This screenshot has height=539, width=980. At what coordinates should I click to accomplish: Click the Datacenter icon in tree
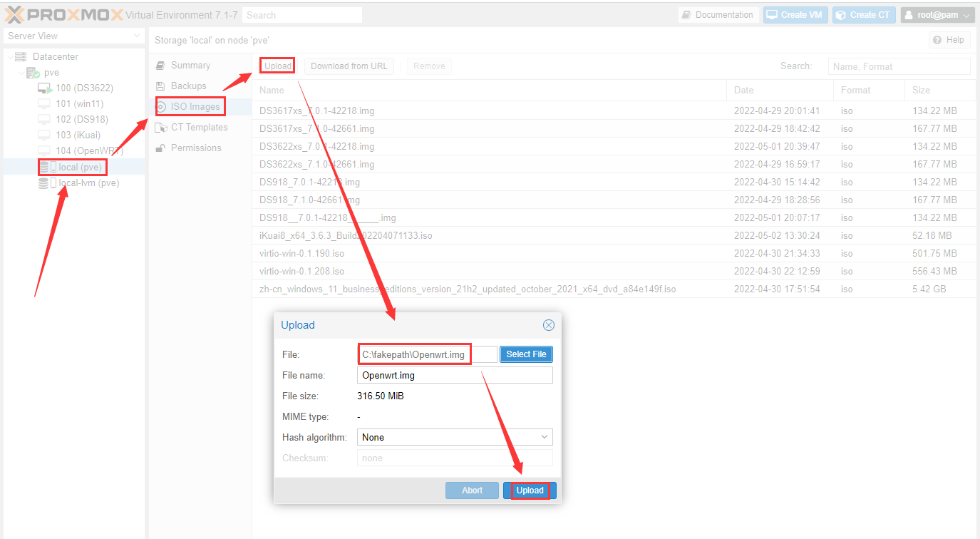tap(21, 57)
